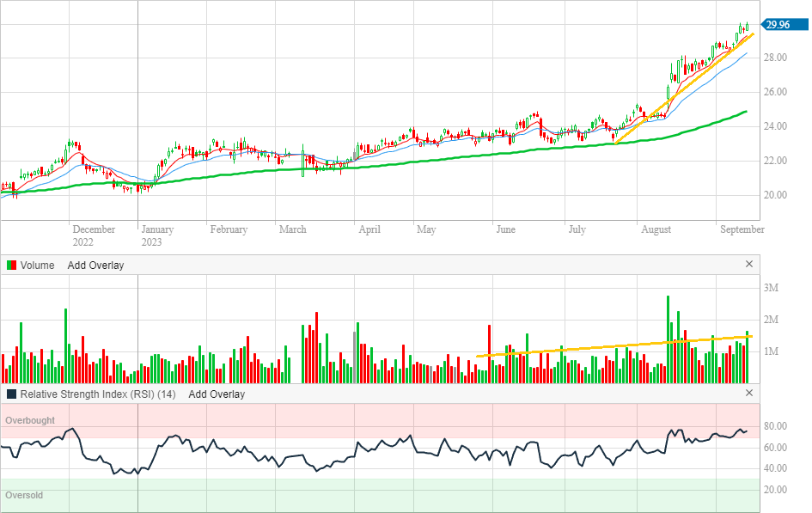Click the Volume indicator label
This screenshot has width=812, height=513.
point(37,266)
